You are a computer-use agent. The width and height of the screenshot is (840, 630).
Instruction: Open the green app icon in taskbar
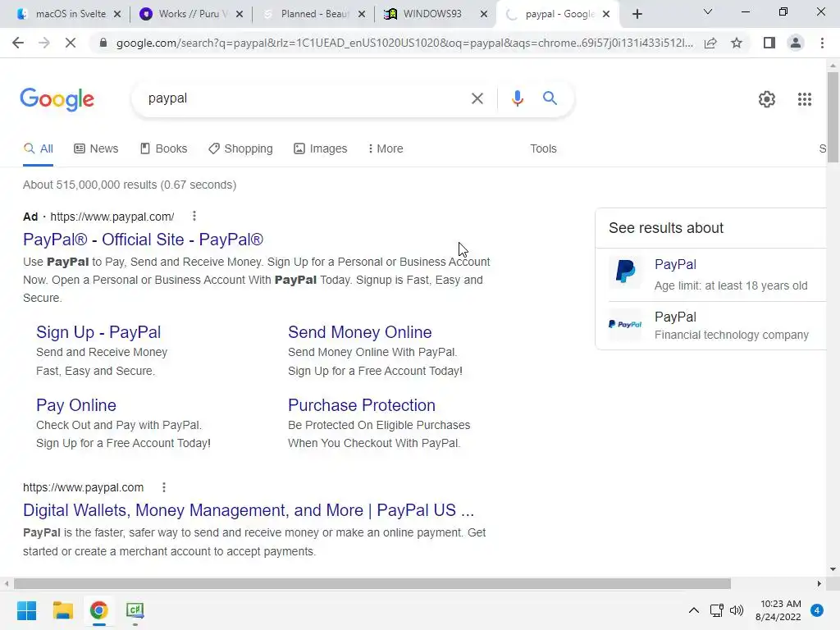[135, 610]
